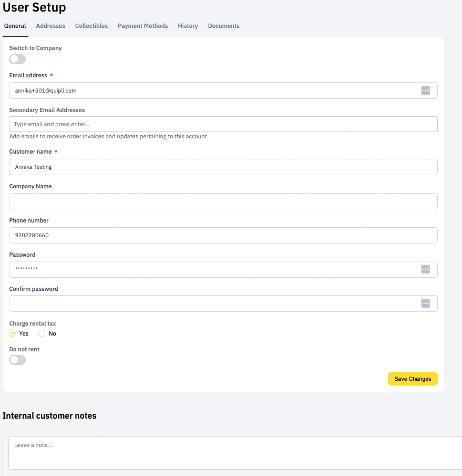Image resolution: width=462 pixels, height=476 pixels.
Task: Click the Save Changes button
Action: pyautogui.click(x=413, y=379)
